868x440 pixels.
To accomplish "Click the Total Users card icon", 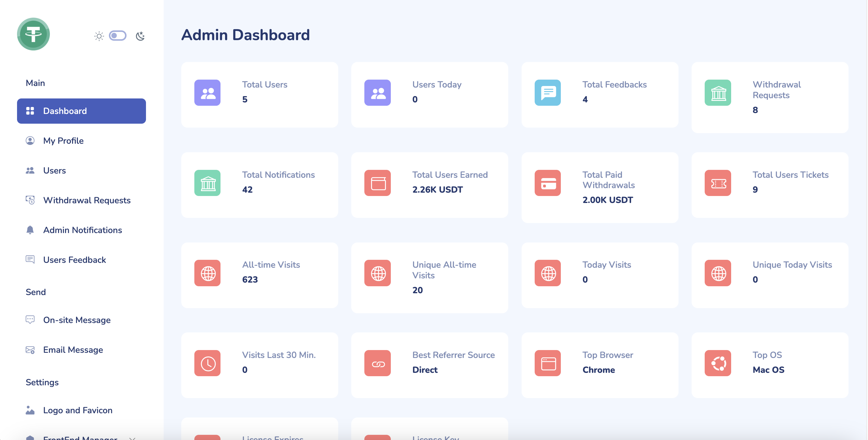I will [207, 93].
